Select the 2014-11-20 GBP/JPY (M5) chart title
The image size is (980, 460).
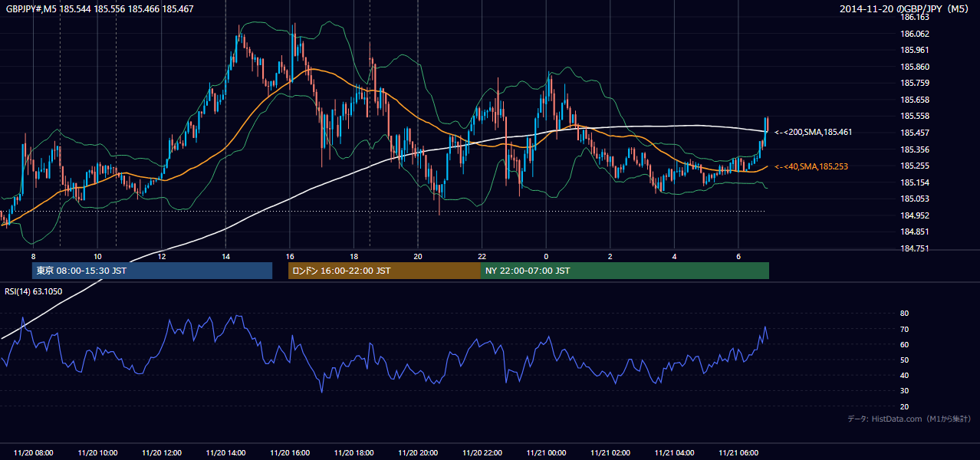pos(905,8)
